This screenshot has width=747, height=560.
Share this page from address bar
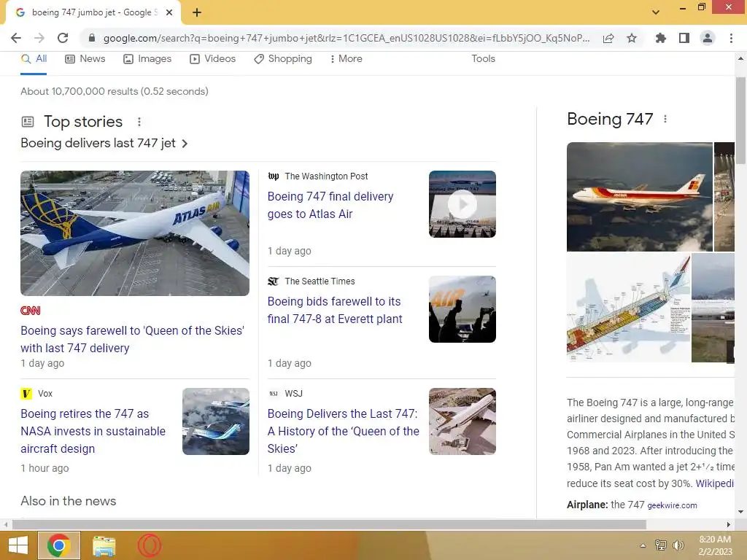608,38
